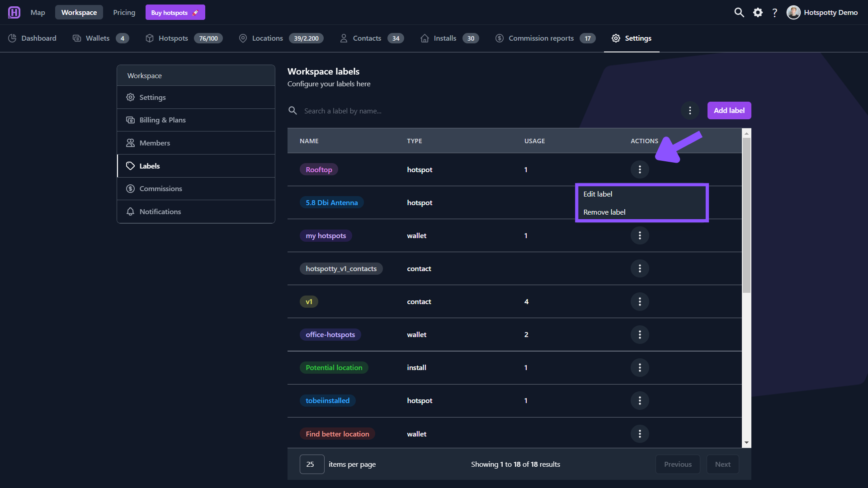868x488 pixels.
Task: Open actions menu for hotspotty_v1_contacts label
Action: point(640,268)
